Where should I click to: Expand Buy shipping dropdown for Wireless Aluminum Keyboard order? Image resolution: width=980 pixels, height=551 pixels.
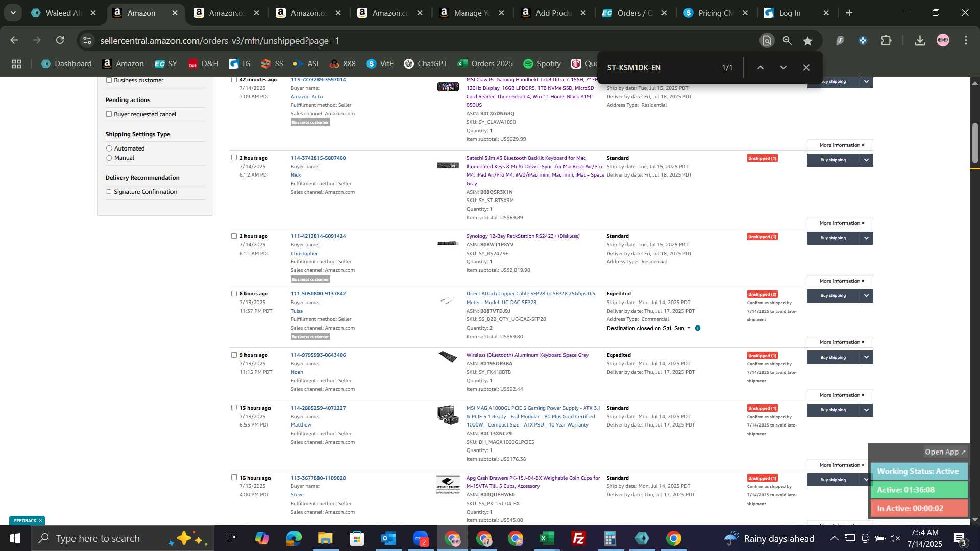866,357
